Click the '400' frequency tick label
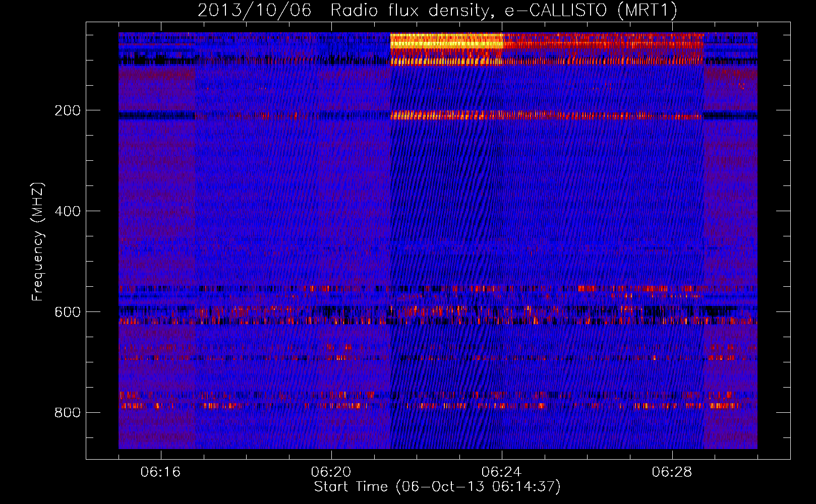 click(x=68, y=211)
